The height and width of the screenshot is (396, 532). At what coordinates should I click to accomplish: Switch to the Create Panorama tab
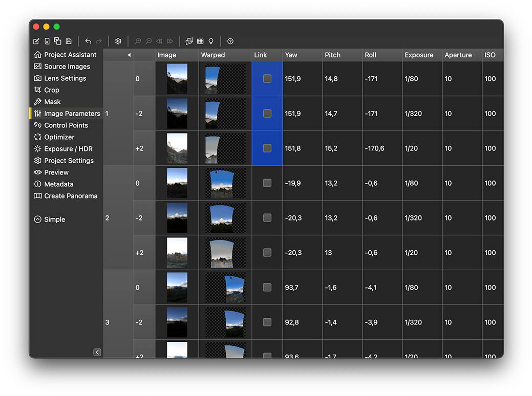point(66,195)
